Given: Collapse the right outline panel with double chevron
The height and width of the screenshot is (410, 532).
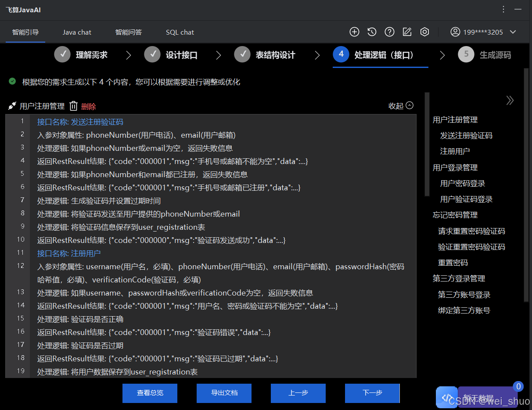Looking at the screenshot, I should pyautogui.click(x=510, y=100).
